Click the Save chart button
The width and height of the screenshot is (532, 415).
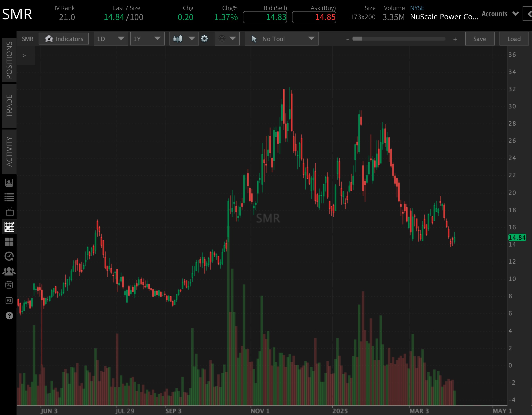coord(479,39)
